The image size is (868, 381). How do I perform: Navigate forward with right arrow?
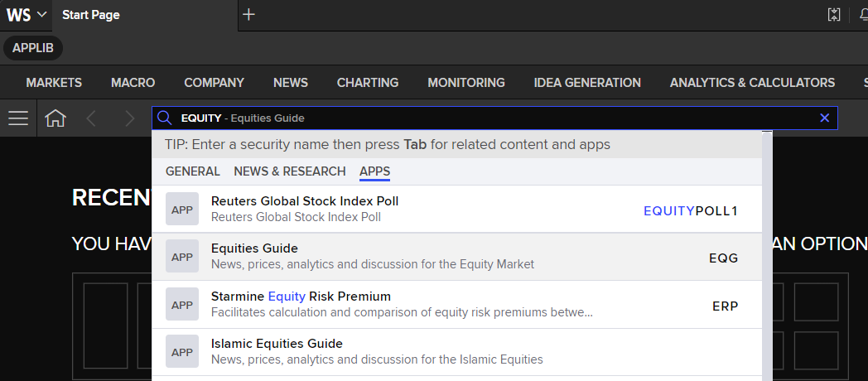pos(130,118)
